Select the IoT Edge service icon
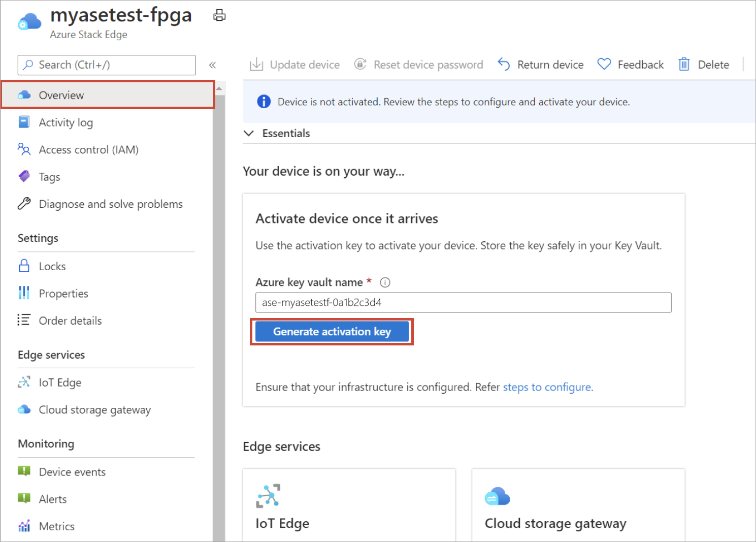 (24, 382)
